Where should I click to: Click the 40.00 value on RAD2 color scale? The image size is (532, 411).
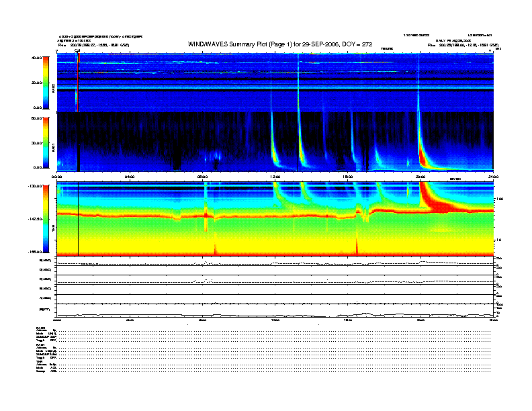pyautogui.click(x=36, y=58)
